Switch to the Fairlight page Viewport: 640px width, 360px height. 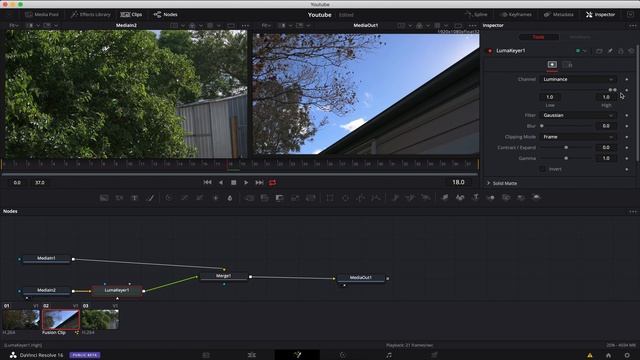(x=389, y=355)
